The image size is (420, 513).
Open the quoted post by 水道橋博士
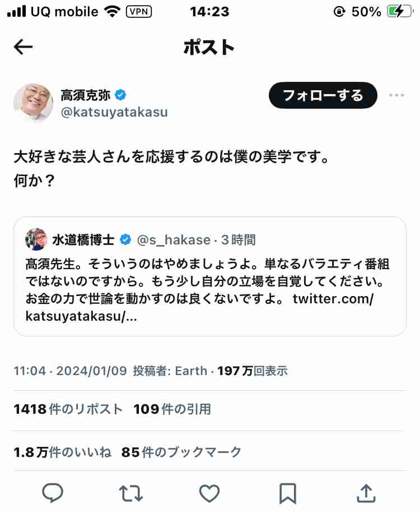pos(210,276)
